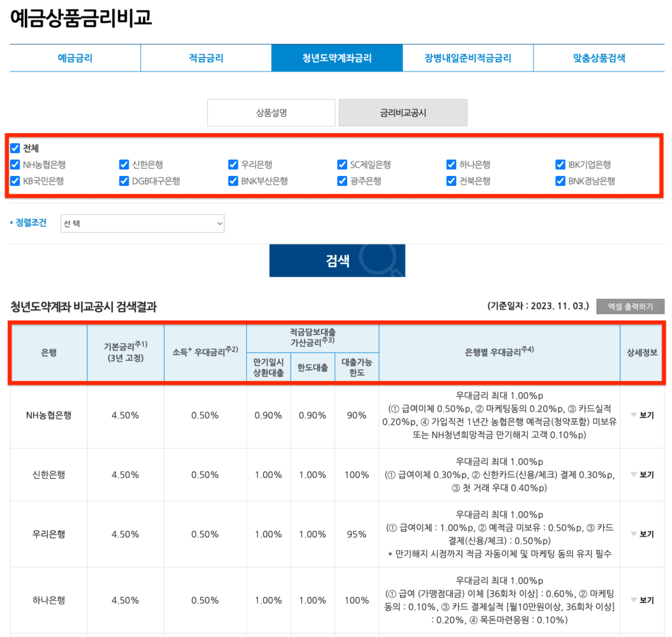The height and width of the screenshot is (637, 672).
Task: Expand 보기 details for 하나은행 row
Action: click(x=642, y=600)
